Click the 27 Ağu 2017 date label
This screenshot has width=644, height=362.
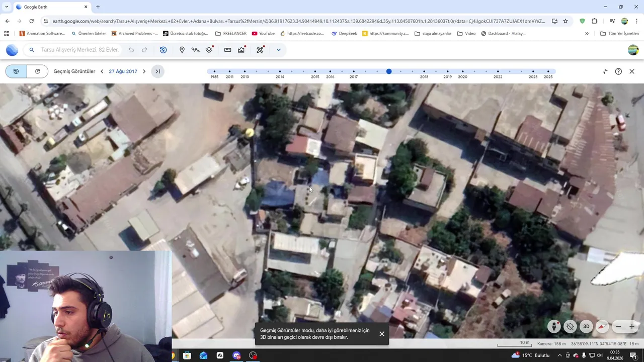tap(123, 71)
